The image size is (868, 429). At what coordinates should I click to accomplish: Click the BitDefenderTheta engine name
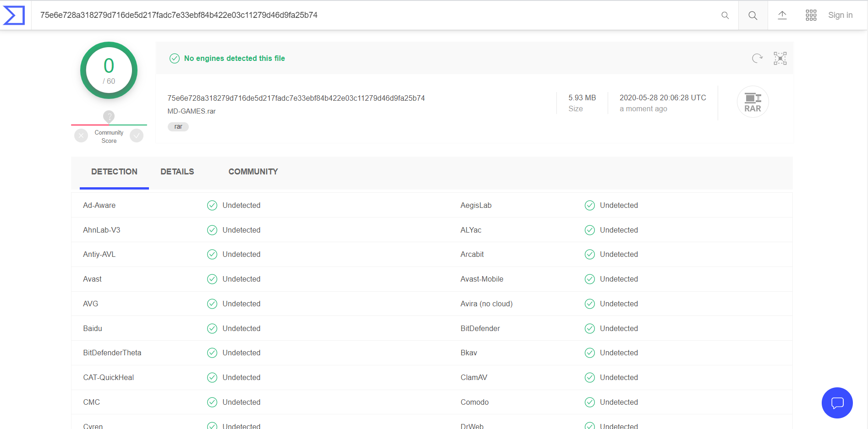[x=112, y=353]
